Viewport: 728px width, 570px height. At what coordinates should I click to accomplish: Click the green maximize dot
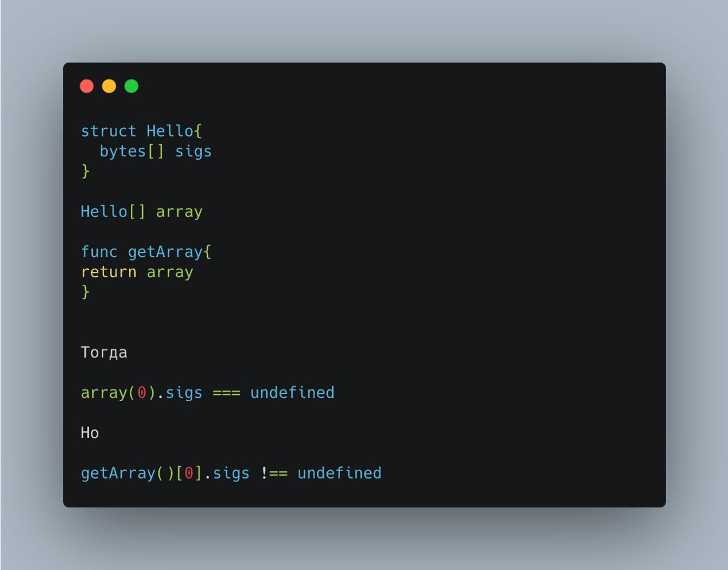pos(131,86)
